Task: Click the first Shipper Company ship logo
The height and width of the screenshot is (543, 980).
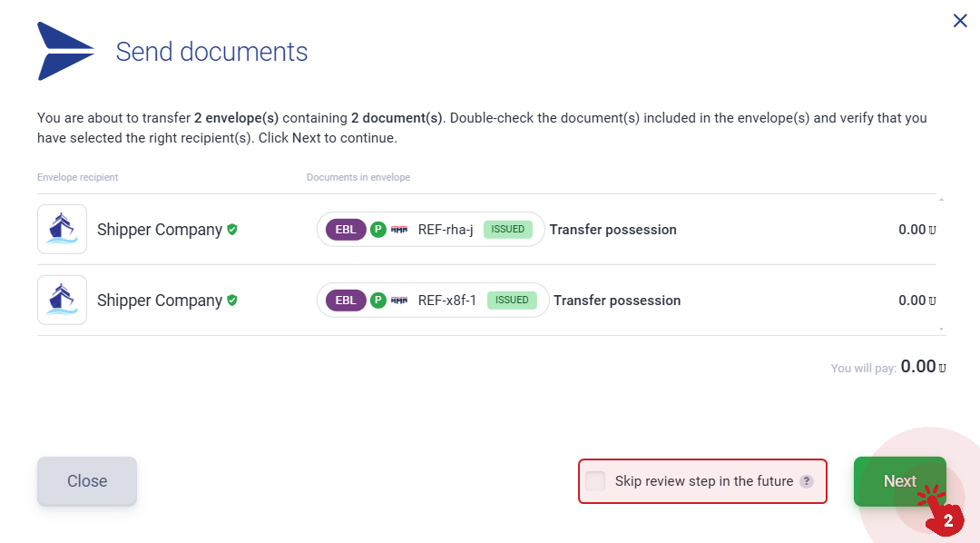Action: tap(62, 229)
